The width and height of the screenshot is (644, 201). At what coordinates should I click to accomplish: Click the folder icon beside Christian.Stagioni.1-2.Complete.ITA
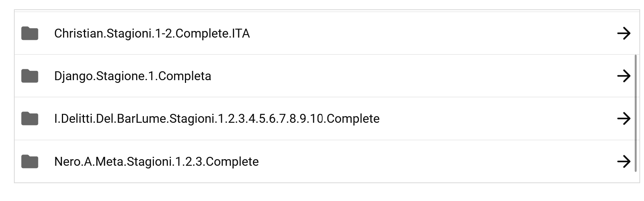pos(30,34)
